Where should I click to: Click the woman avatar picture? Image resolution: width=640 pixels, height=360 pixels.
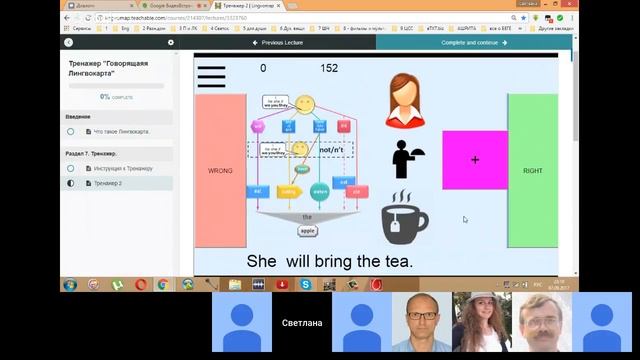[405, 100]
